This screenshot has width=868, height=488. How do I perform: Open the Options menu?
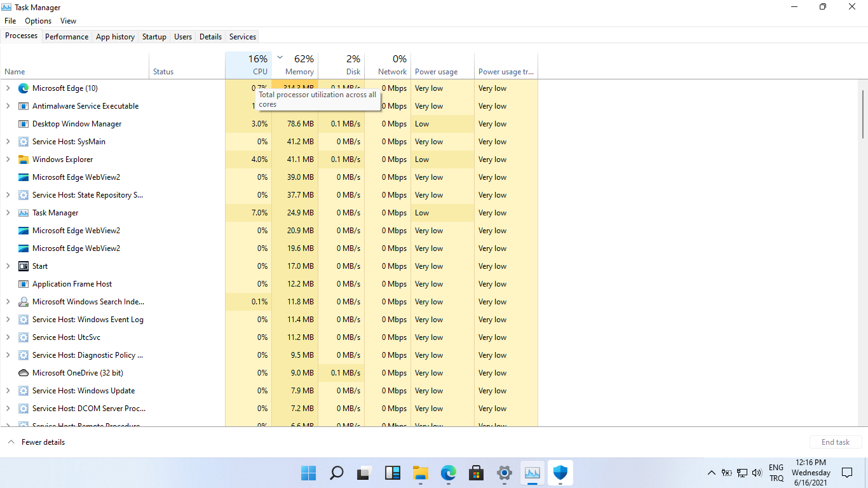(38, 21)
